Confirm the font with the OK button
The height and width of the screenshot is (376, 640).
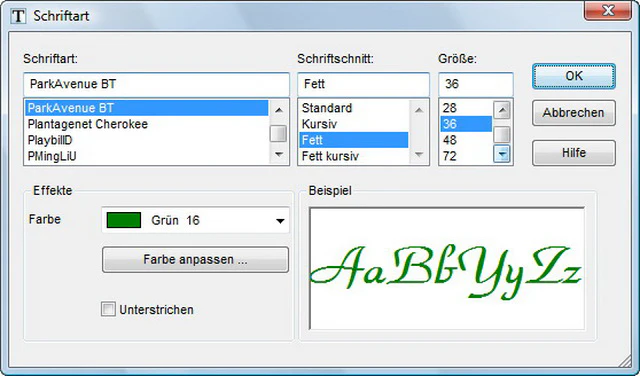(573, 76)
